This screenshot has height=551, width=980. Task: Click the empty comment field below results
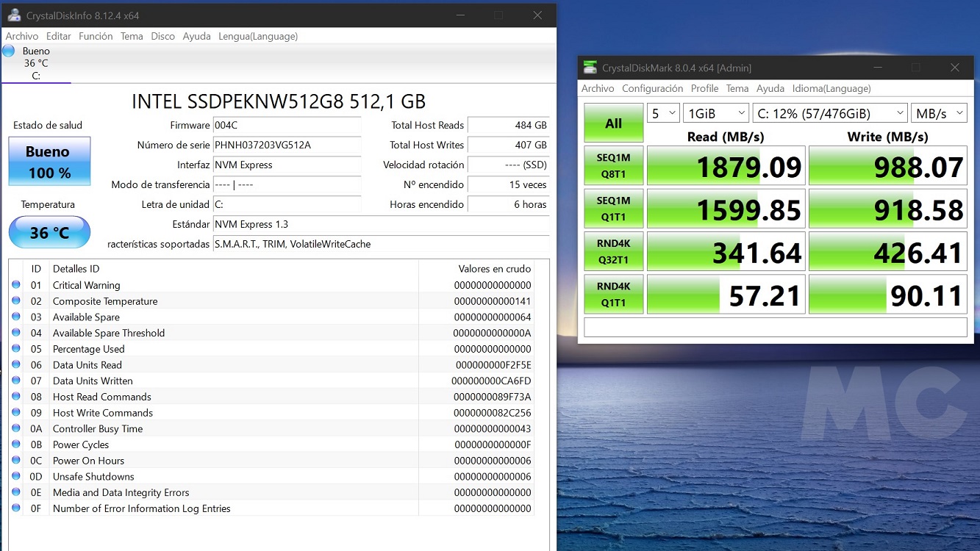click(x=775, y=327)
